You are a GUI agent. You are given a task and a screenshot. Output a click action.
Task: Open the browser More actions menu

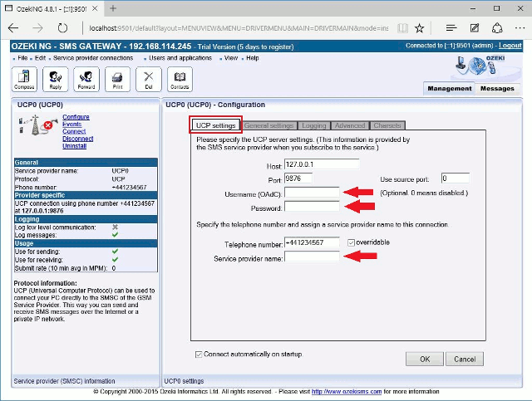coord(520,28)
